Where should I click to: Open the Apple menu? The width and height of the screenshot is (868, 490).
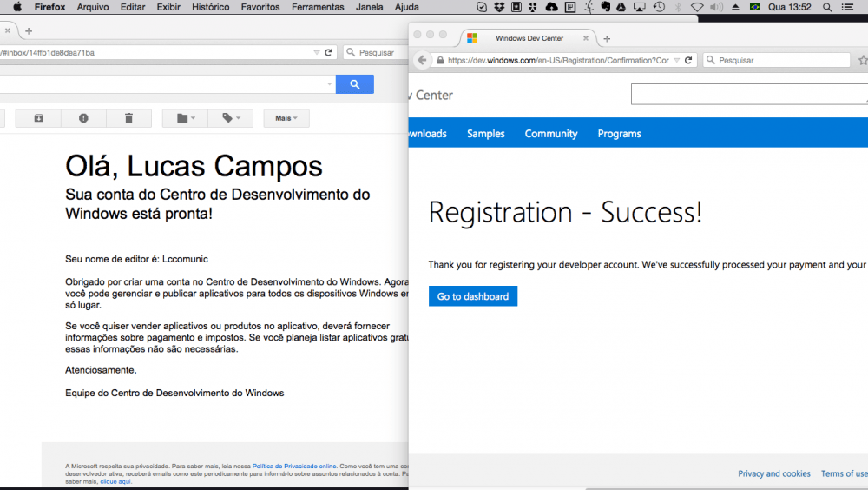[x=17, y=7]
